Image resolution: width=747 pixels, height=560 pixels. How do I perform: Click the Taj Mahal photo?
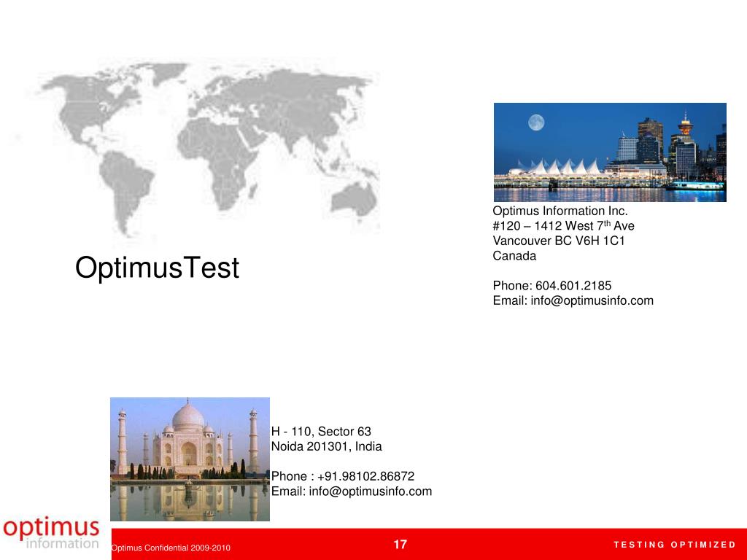pos(190,459)
